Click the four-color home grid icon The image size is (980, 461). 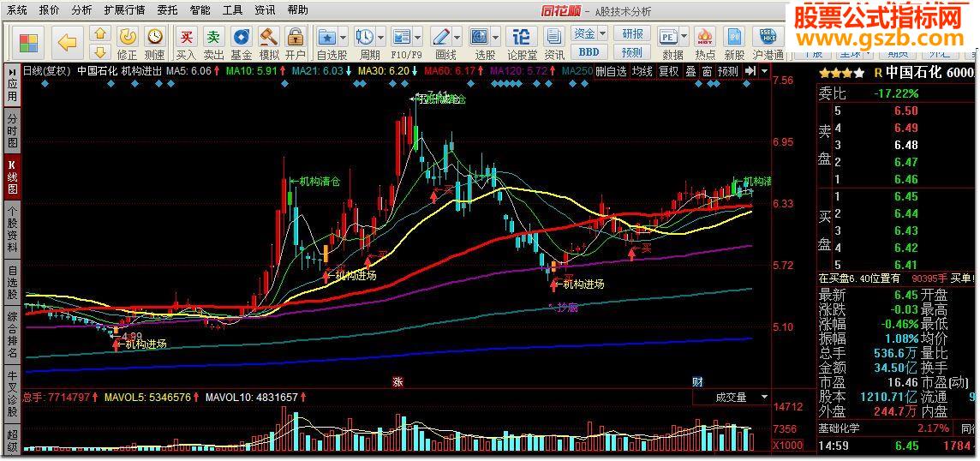tap(28, 43)
